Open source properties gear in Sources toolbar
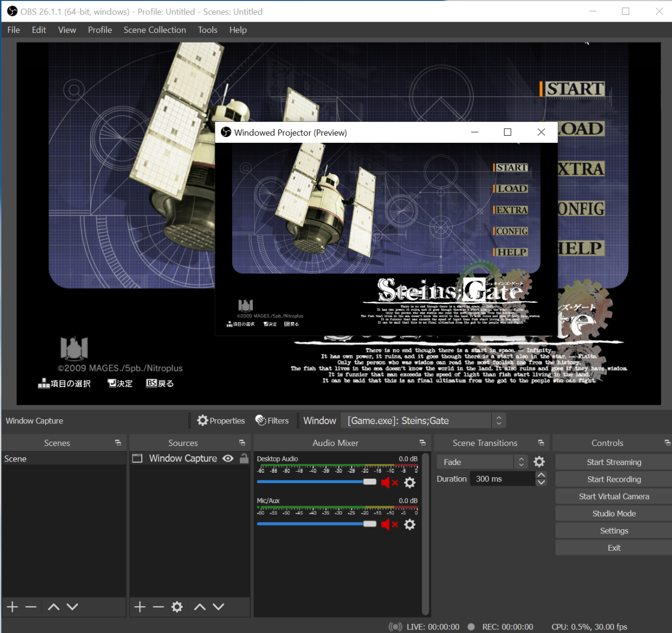This screenshot has width=672, height=633. (x=177, y=607)
